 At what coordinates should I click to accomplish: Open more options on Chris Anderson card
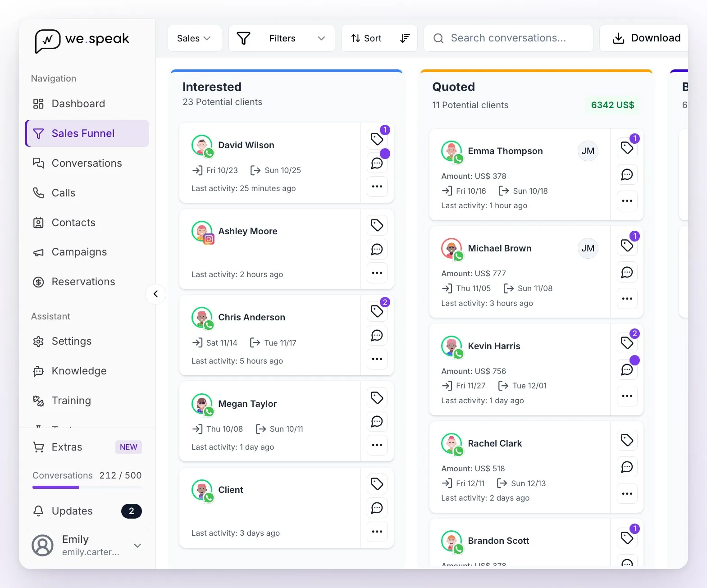tap(377, 359)
